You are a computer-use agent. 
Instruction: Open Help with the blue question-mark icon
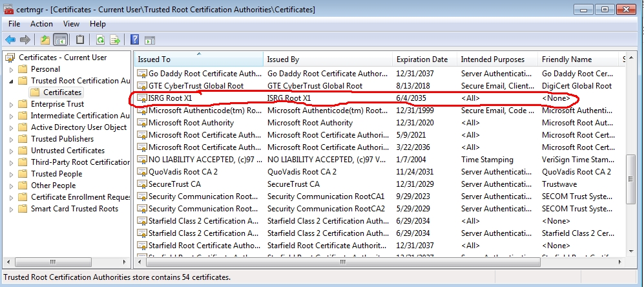(134, 39)
